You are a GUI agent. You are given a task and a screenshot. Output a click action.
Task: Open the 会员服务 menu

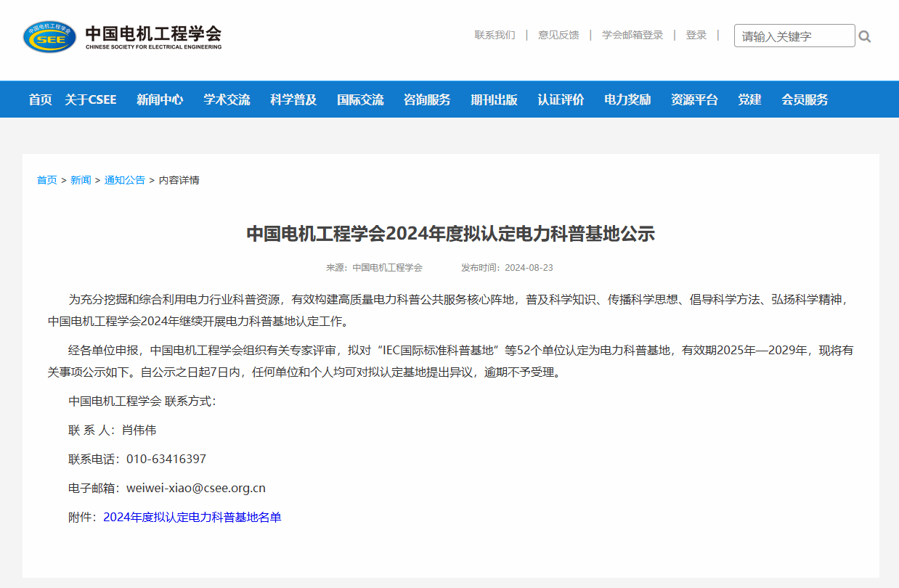click(x=805, y=99)
